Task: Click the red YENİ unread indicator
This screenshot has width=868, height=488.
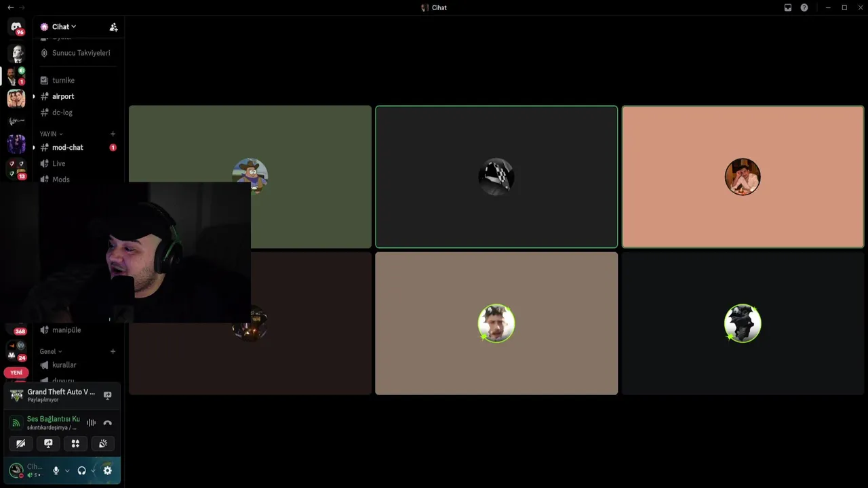Action: (x=16, y=373)
